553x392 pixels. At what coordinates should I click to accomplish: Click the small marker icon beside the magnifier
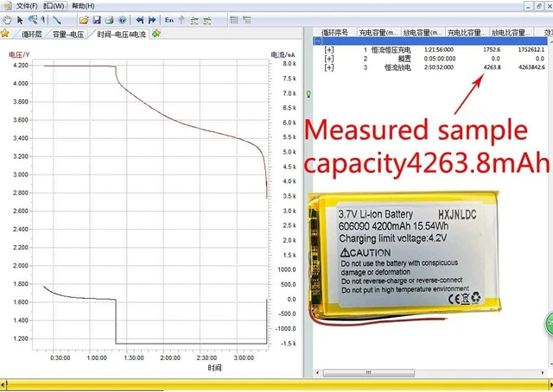pos(43,20)
